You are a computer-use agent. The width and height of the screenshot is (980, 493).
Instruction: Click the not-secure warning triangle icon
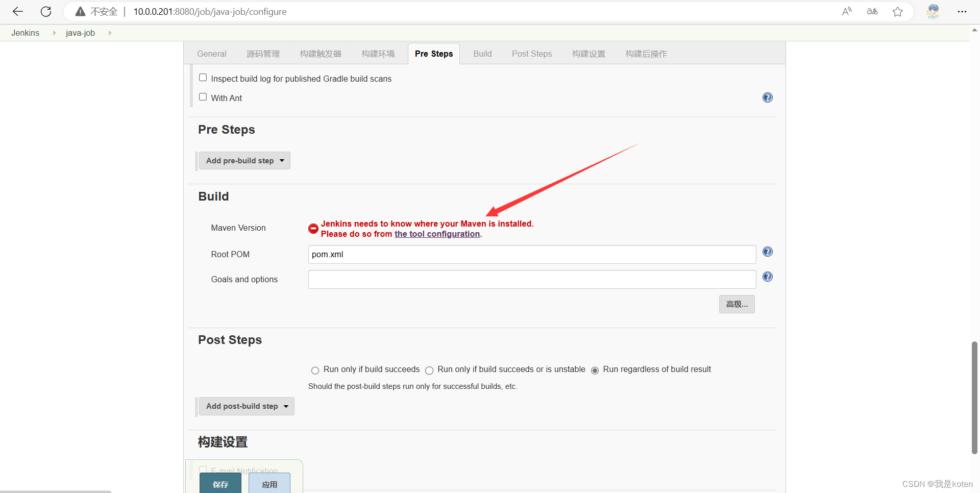point(80,11)
